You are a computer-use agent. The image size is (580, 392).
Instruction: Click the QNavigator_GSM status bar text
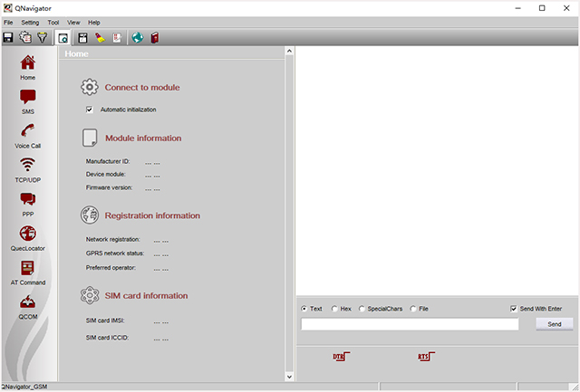24,387
